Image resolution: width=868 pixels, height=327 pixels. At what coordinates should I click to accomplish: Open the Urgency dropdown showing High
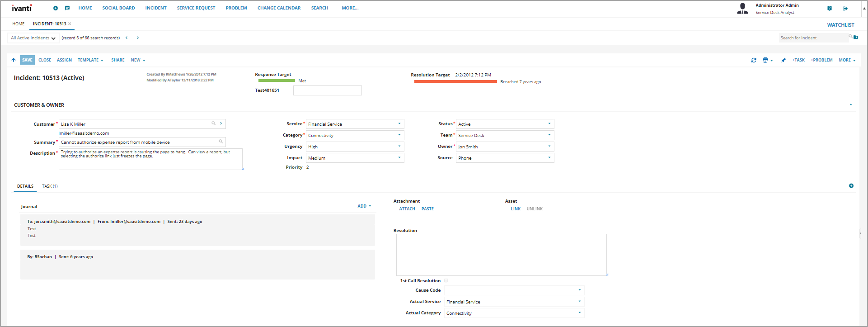(x=355, y=147)
